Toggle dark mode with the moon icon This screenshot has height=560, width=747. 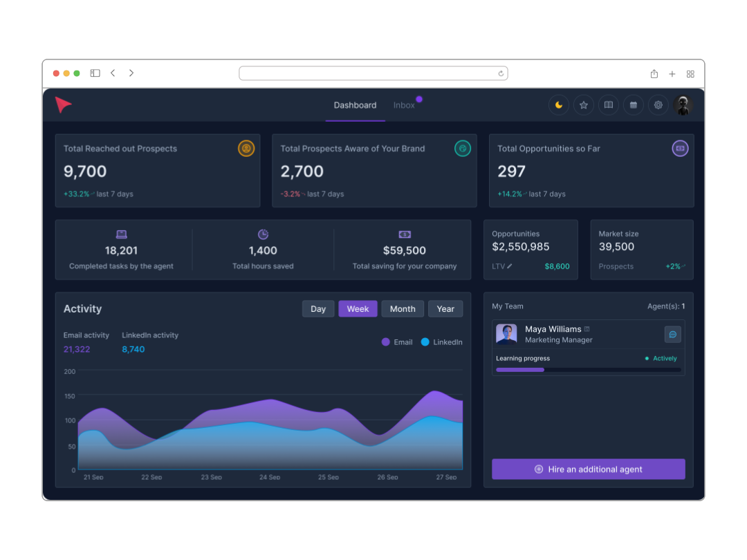(558, 104)
